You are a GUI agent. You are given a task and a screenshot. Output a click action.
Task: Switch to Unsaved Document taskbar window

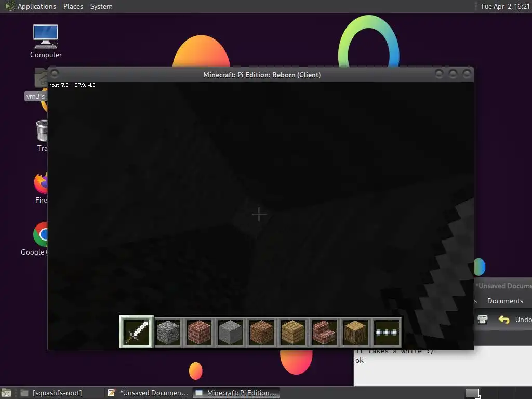point(148,393)
